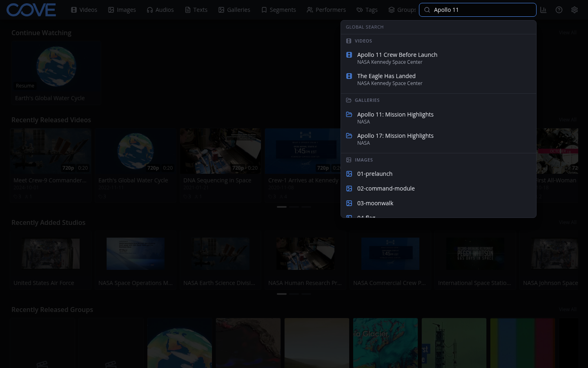Open NASA Commercial Crew studio card

click(390, 260)
